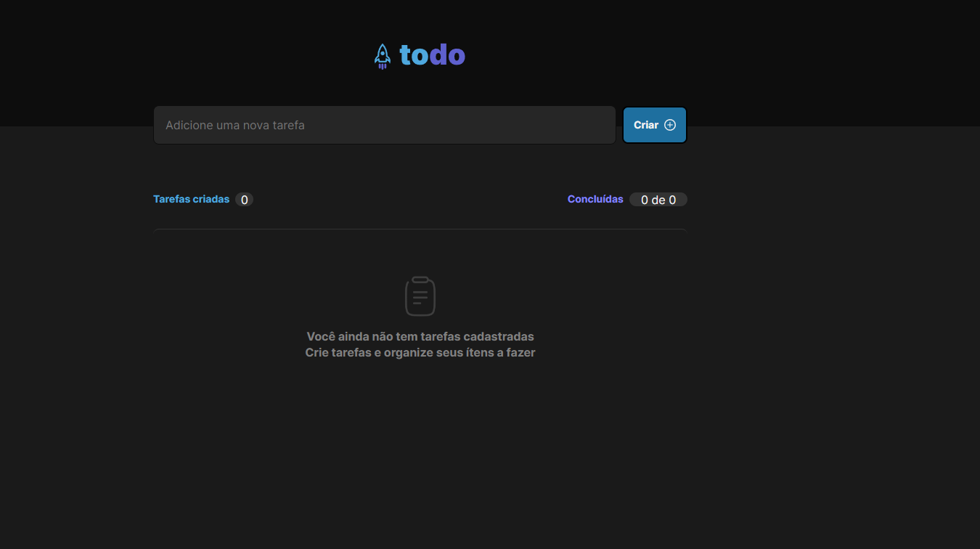
Task: Click the divider line below the task counters
Action: [x=420, y=230]
